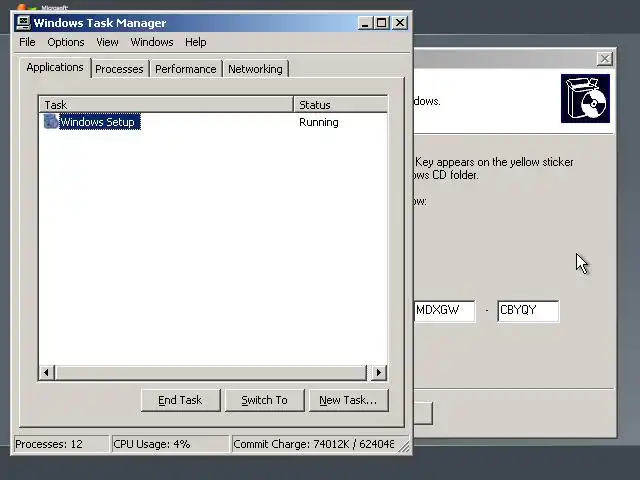Click the CBYQY product key field
The width and height of the screenshot is (640, 480).
[528, 311]
